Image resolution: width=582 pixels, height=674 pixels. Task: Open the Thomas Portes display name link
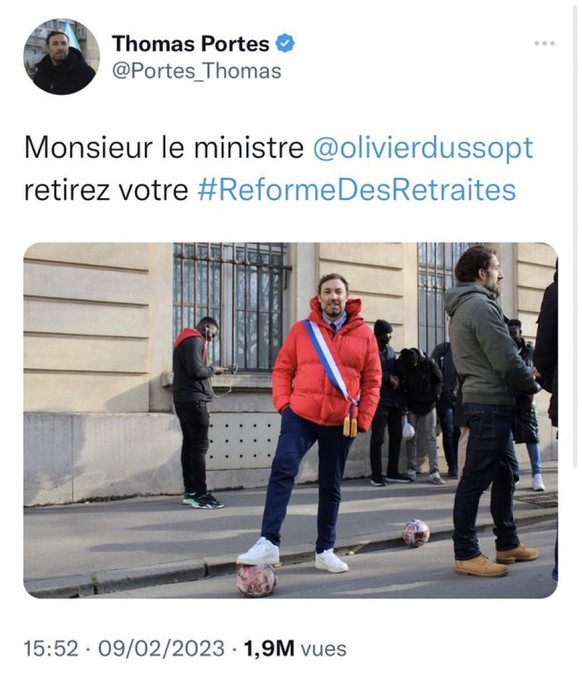point(190,43)
